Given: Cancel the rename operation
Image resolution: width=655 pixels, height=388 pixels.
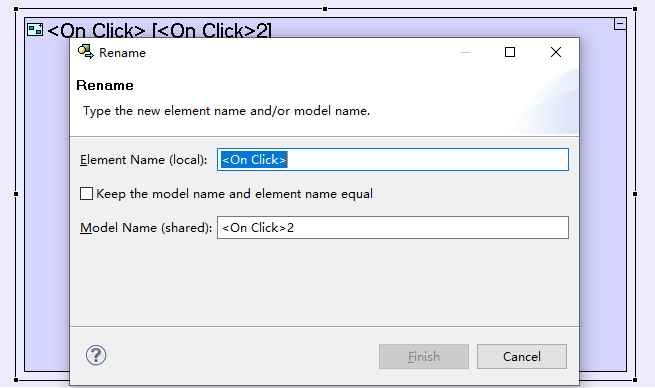Looking at the screenshot, I should click(x=522, y=357).
